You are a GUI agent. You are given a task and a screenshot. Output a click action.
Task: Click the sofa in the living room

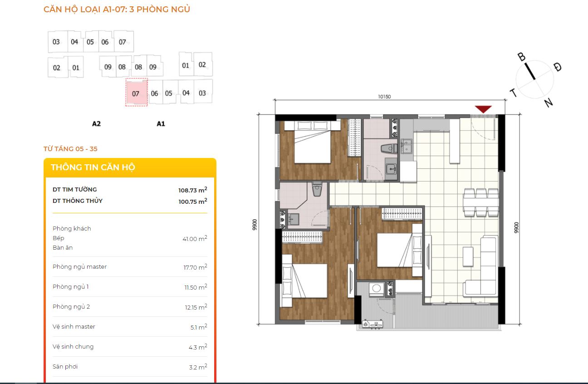(x=482, y=266)
